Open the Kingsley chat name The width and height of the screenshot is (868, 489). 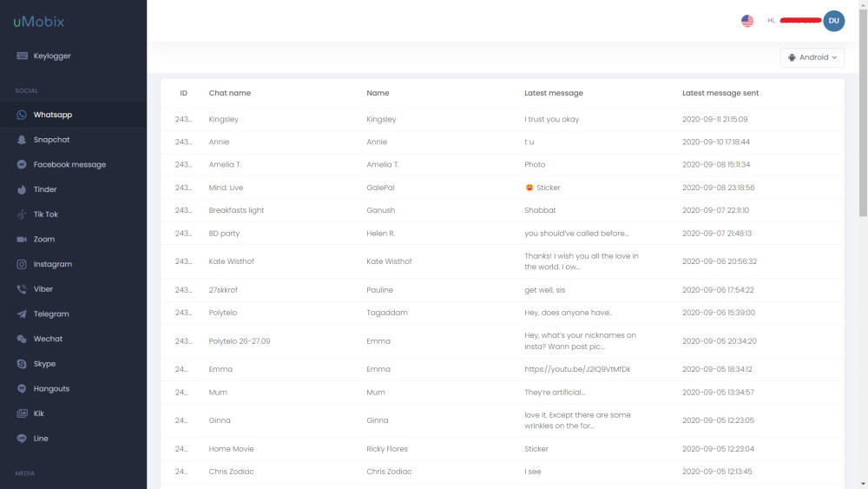click(224, 119)
